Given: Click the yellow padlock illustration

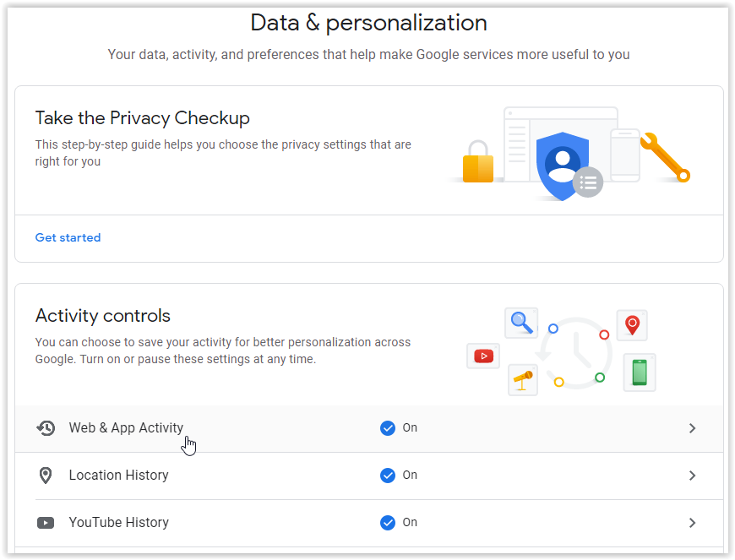Looking at the screenshot, I should point(478,162).
